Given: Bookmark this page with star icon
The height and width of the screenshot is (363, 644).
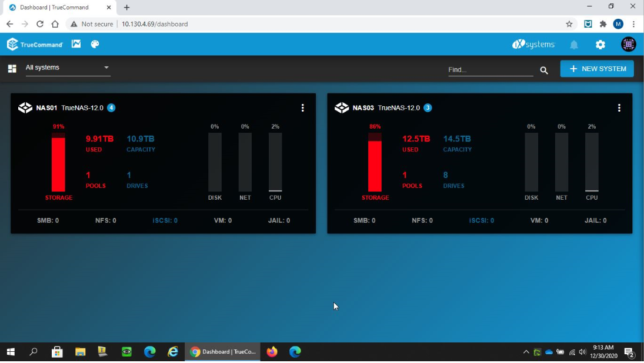Looking at the screenshot, I should (569, 24).
